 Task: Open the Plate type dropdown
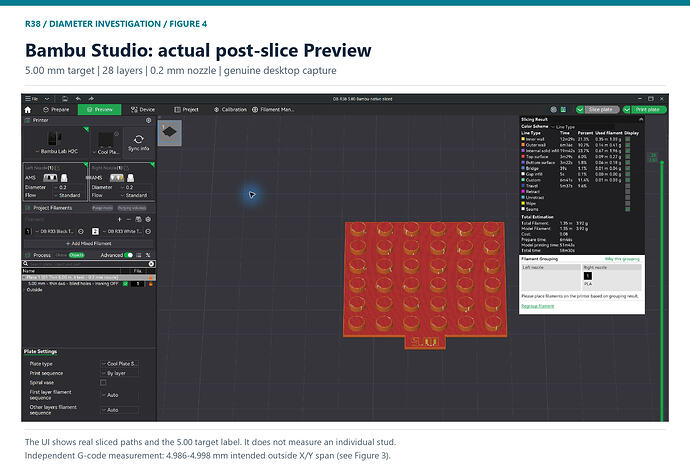pos(120,364)
